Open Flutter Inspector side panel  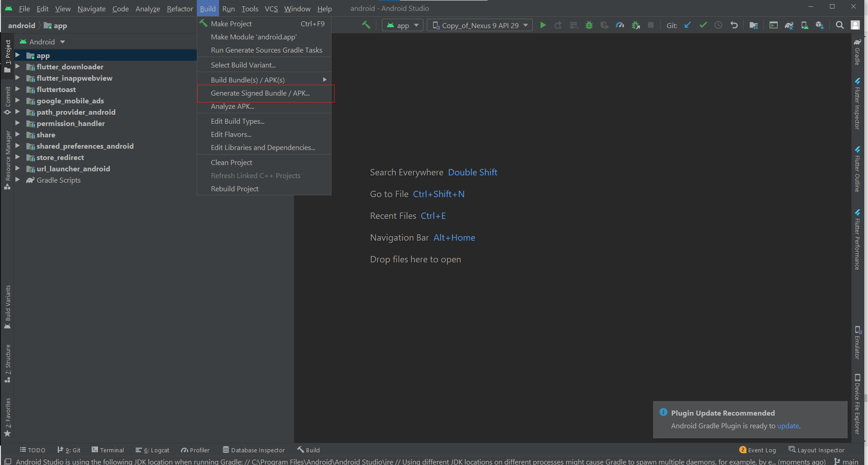tap(857, 104)
